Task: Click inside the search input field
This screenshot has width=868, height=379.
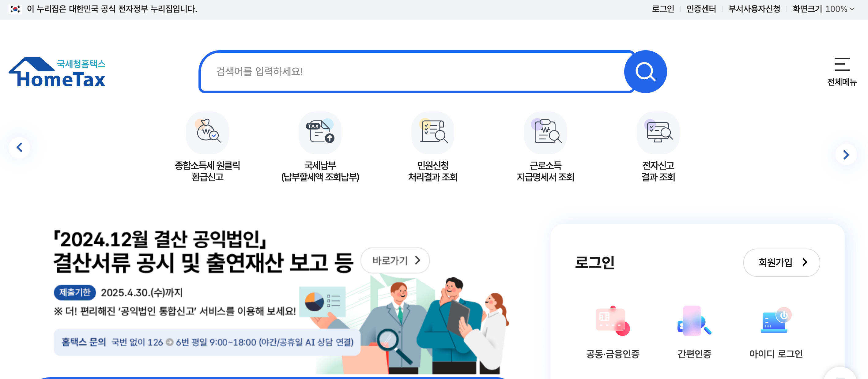Action: pos(404,71)
